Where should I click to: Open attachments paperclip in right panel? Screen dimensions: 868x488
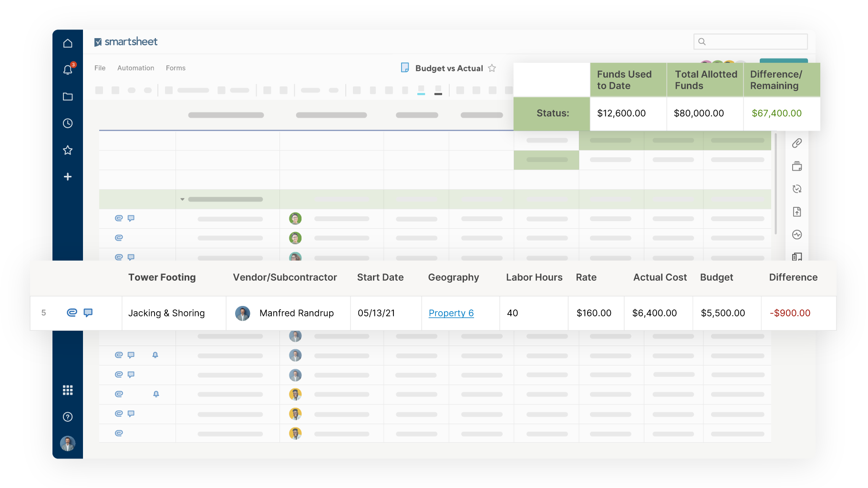tap(797, 143)
